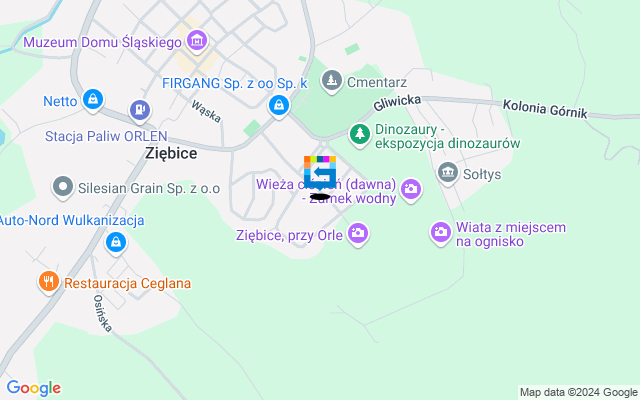Image resolution: width=640 pixels, height=400 pixels.
Task: Select the Wieża ciśnień camera pin
Action: tap(411, 190)
